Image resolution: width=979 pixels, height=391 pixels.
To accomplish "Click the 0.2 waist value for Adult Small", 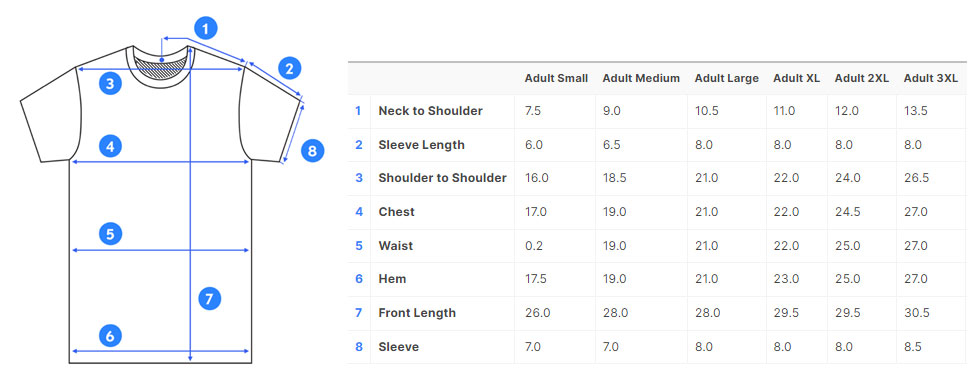I will [x=534, y=245].
